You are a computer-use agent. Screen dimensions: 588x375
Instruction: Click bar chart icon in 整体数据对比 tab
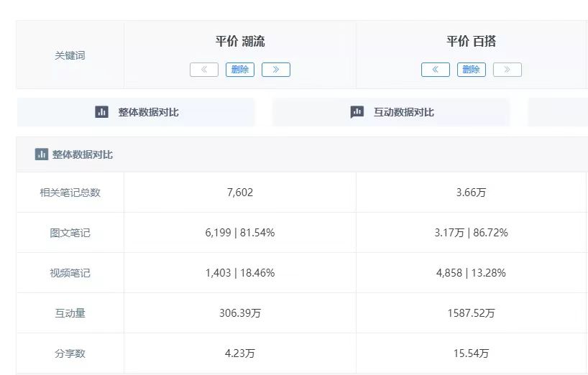[101, 111]
